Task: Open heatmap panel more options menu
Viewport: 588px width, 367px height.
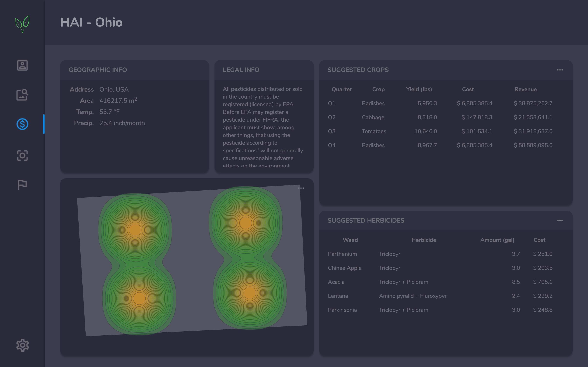Action: (301, 188)
